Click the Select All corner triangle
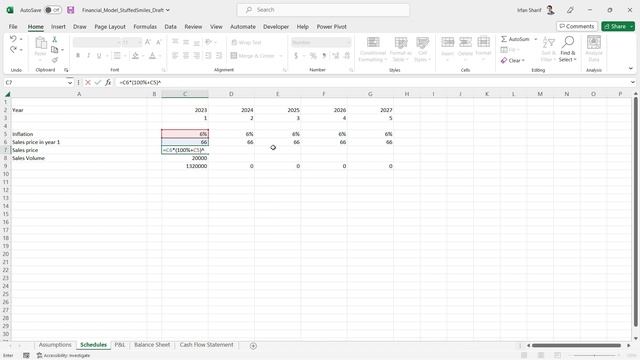Image resolution: width=640 pixels, height=360 pixels. (7, 94)
